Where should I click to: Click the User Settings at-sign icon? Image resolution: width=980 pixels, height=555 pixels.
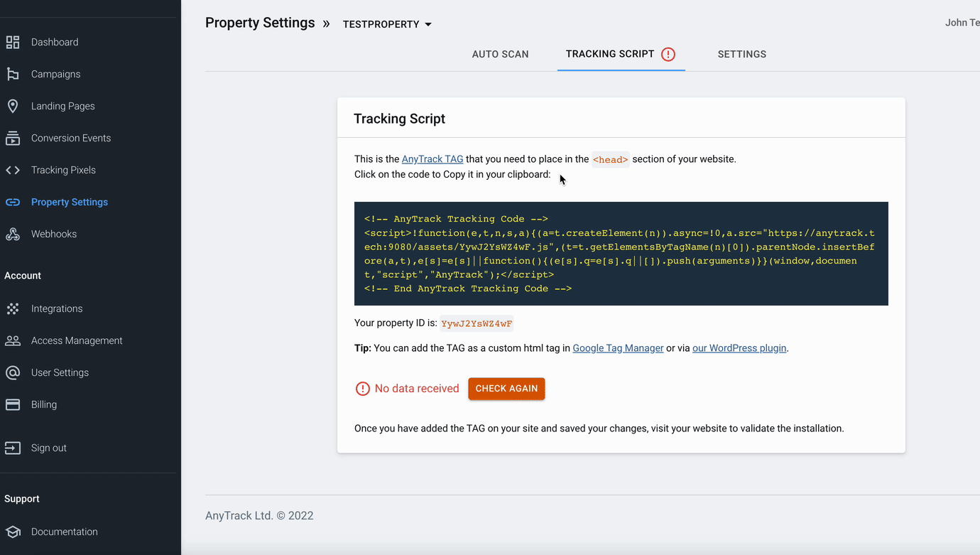click(x=13, y=372)
